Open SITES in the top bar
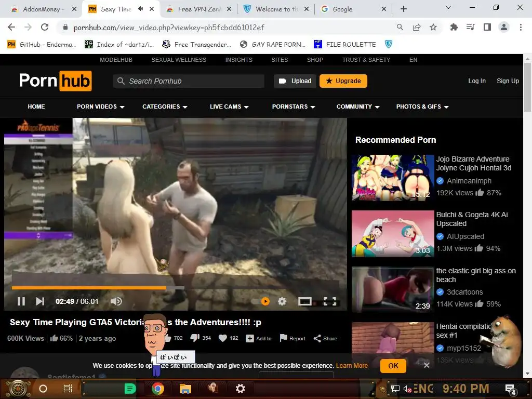Image resolution: width=532 pixels, height=399 pixels. click(280, 60)
